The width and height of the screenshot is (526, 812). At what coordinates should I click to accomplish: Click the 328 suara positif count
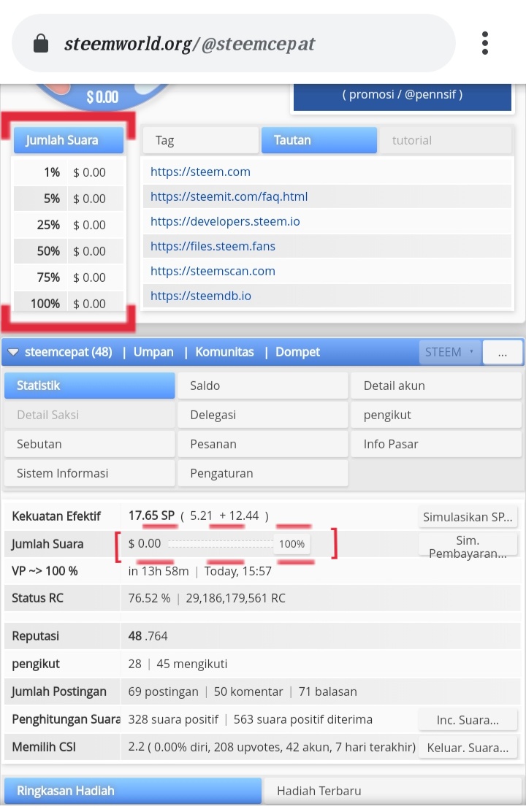173,720
